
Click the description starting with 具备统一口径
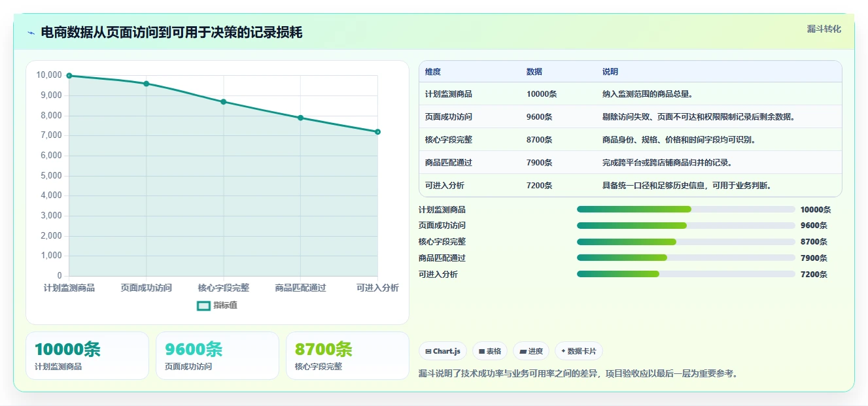pos(687,186)
